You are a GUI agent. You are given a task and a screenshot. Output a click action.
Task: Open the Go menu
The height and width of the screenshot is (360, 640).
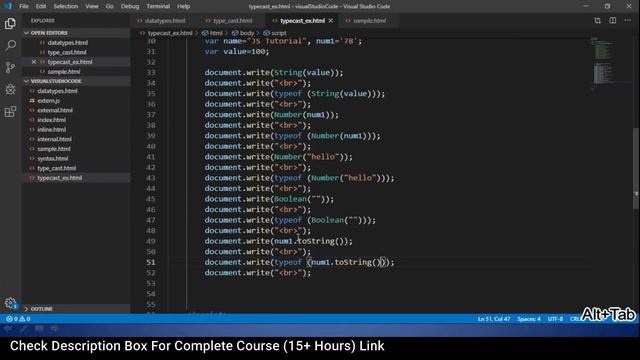109,6
